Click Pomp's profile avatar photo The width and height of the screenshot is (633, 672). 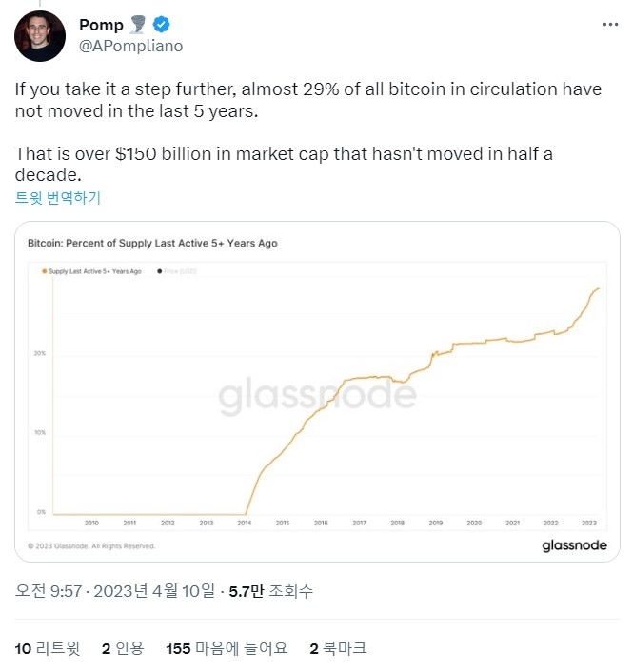[40, 36]
